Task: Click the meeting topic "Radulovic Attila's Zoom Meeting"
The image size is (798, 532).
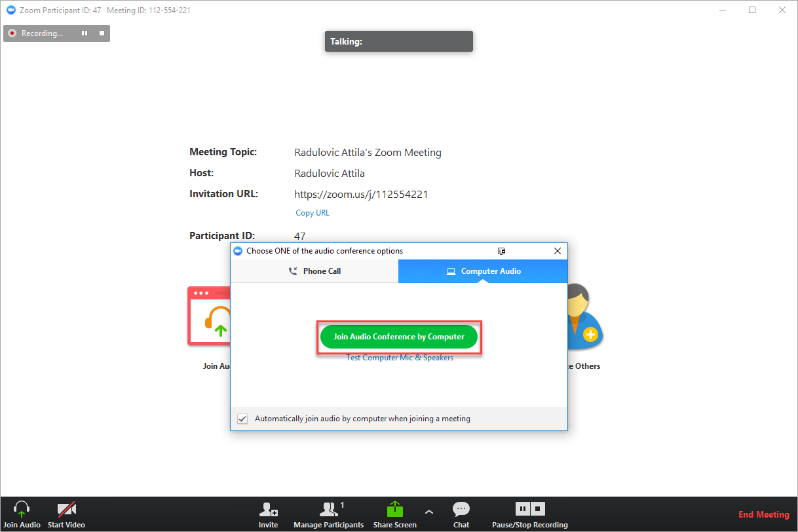Action: (x=368, y=153)
